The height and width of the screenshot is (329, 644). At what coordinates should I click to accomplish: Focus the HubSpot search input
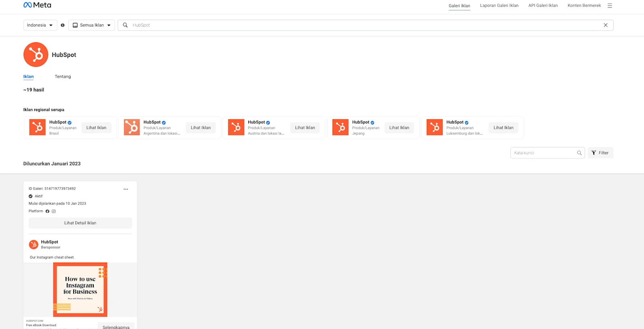point(365,25)
